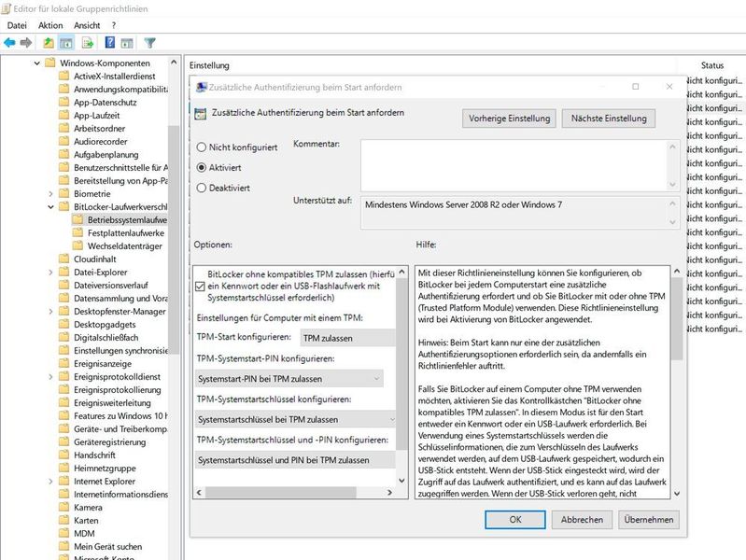The image size is (746, 560).
Task: Click the policy setting icon beside the heading
Action: [x=201, y=113]
